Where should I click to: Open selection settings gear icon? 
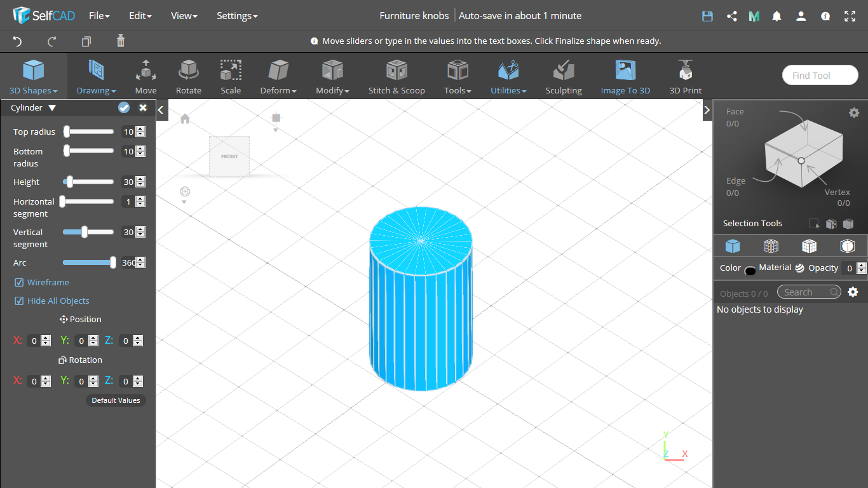click(x=854, y=112)
